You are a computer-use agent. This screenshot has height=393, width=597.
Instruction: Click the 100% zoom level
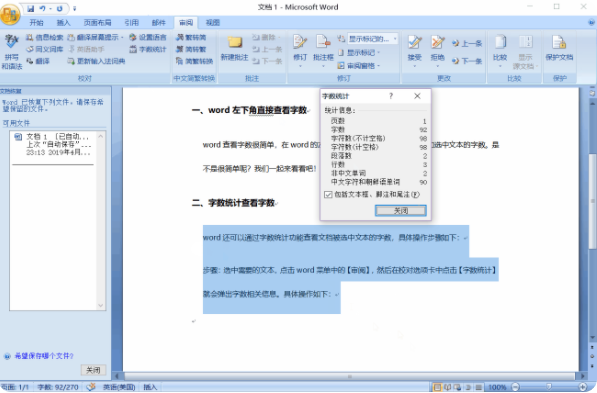point(497,387)
